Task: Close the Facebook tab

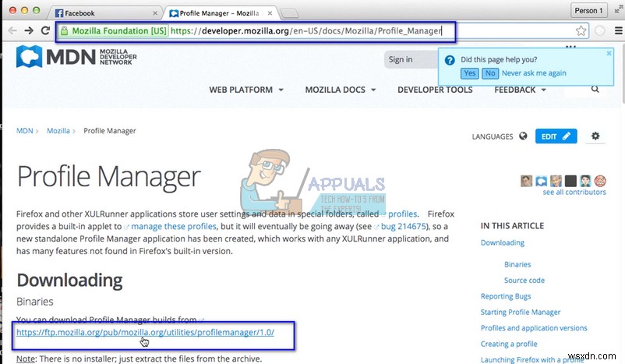Action: click(155, 13)
